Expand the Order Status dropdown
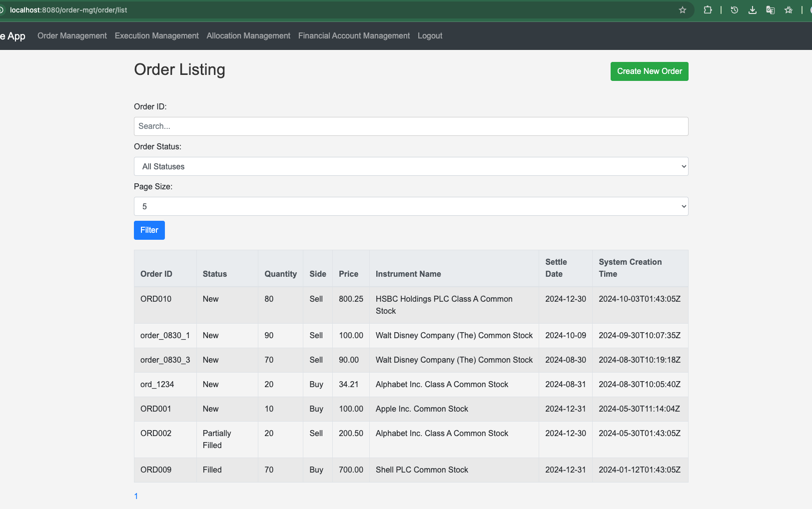The width and height of the screenshot is (812, 509). 411,166
